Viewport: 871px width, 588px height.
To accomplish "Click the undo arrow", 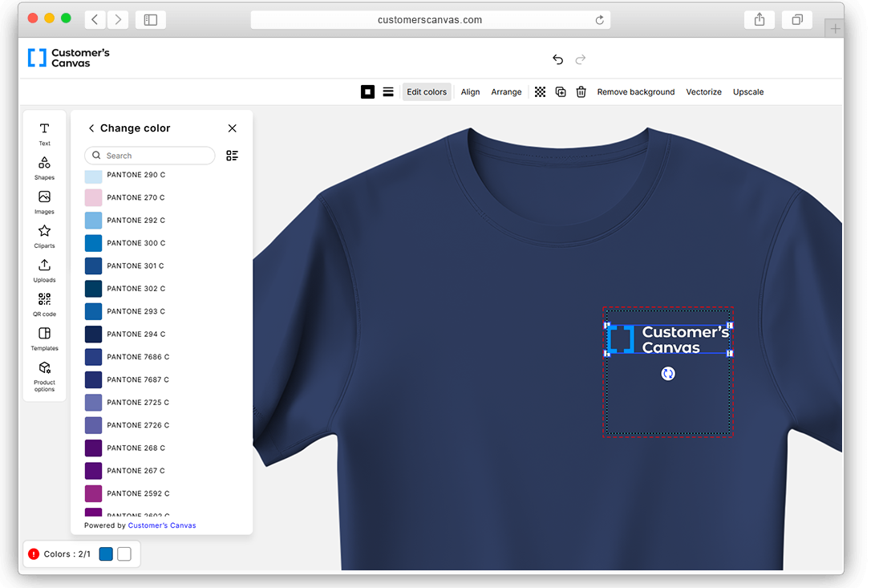I will tap(557, 59).
